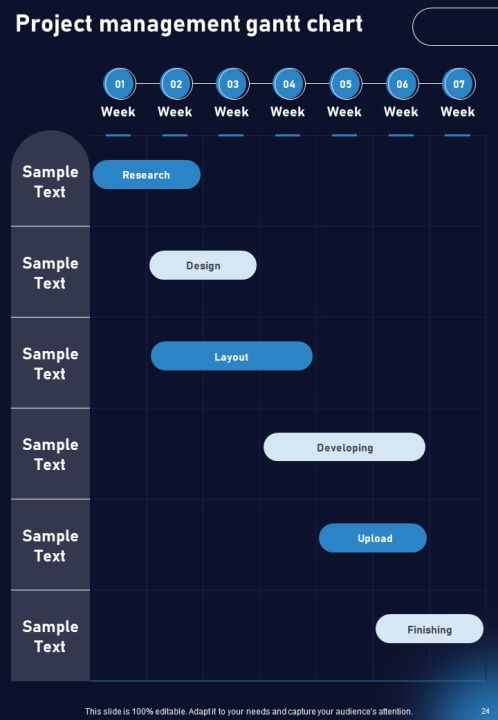Click the empty rounded box at top right
The height and width of the screenshot is (720, 498).
[x=455, y=27]
